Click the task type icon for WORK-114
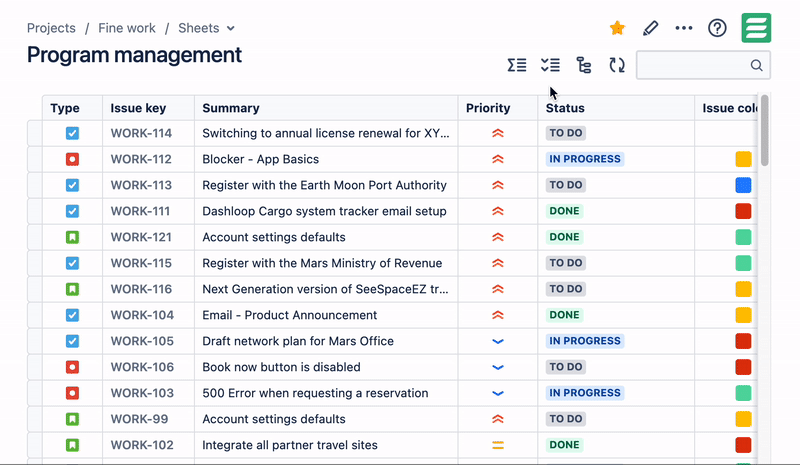 [72, 133]
